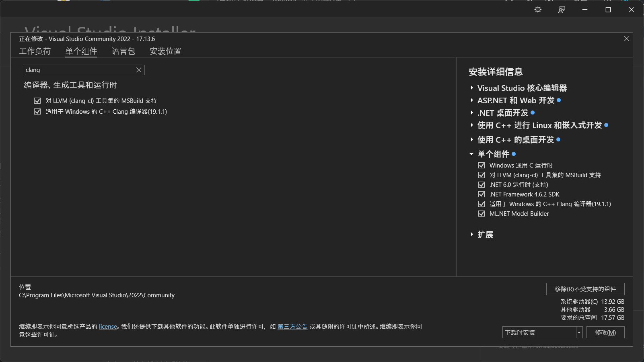The height and width of the screenshot is (362, 644).
Task: Open feedback icon in installer title bar
Action: tap(562, 10)
